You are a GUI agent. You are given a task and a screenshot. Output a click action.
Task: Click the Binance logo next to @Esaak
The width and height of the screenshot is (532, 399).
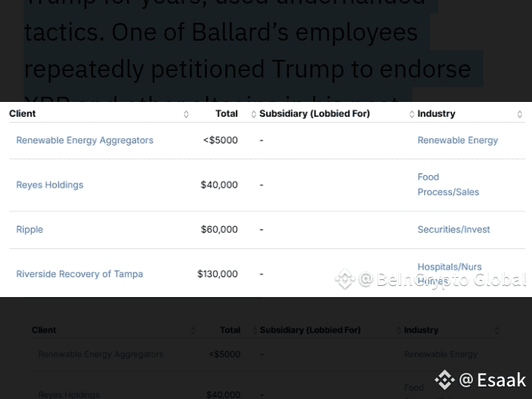tap(444, 380)
